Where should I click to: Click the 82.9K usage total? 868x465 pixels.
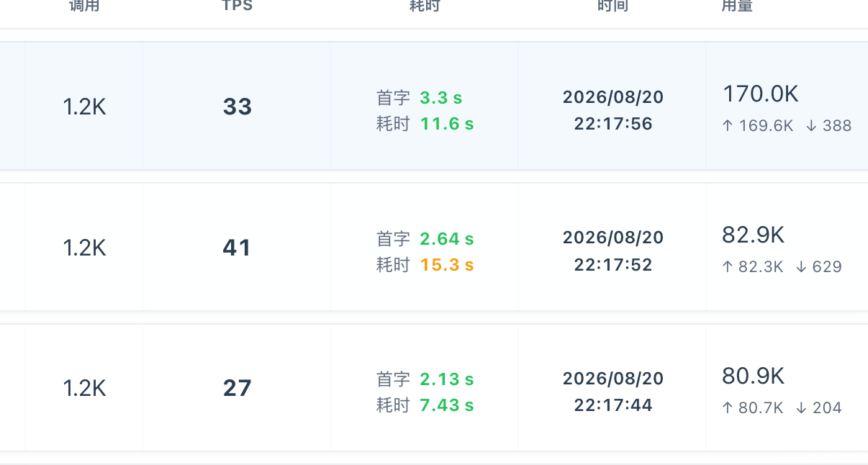pyautogui.click(x=754, y=235)
